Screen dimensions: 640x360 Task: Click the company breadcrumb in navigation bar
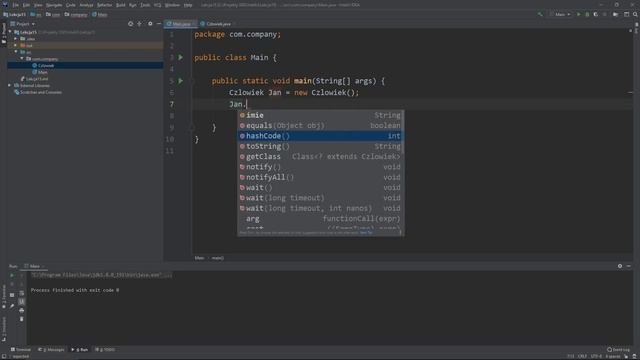coord(76,15)
